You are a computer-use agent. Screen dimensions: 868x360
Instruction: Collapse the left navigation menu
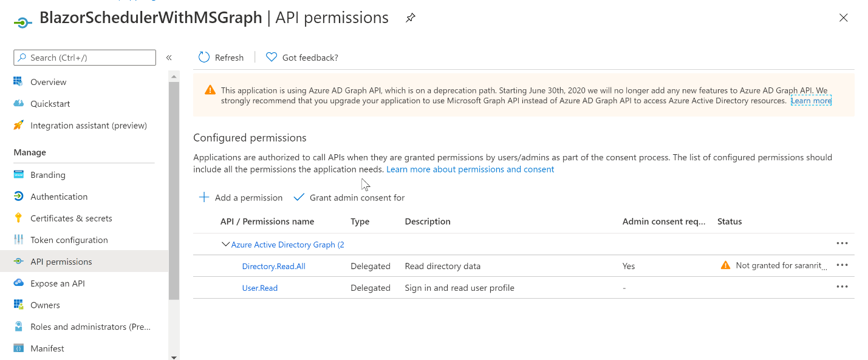click(x=169, y=58)
